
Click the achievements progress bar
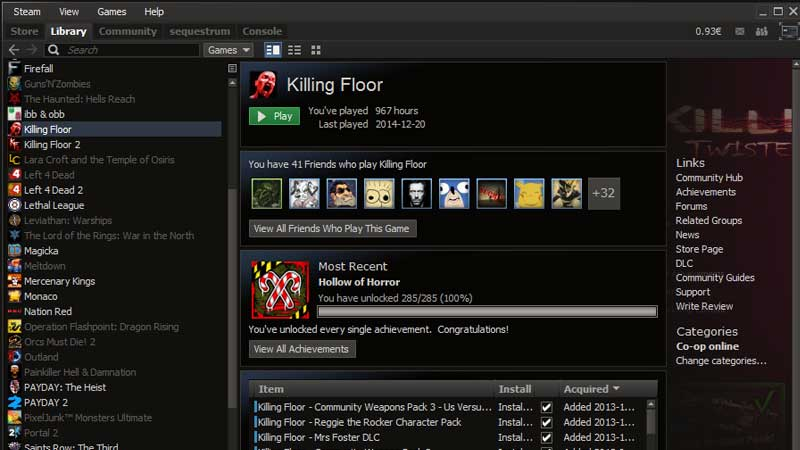point(487,312)
